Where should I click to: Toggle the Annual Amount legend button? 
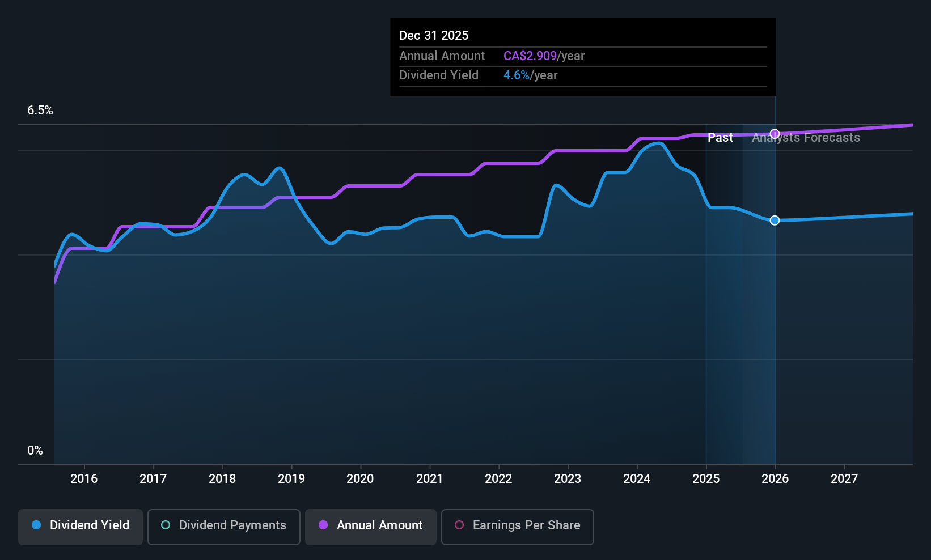point(371,527)
